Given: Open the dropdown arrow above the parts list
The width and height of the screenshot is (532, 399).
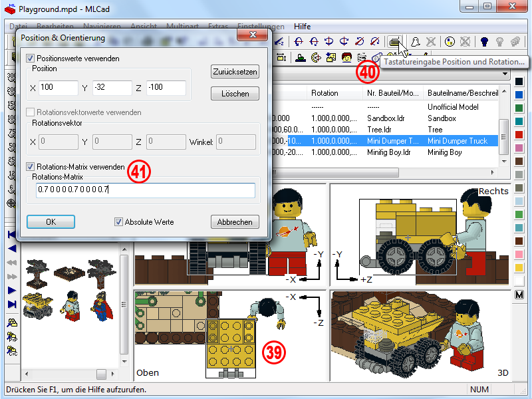Looking at the screenshot, I should pos(505,74).
